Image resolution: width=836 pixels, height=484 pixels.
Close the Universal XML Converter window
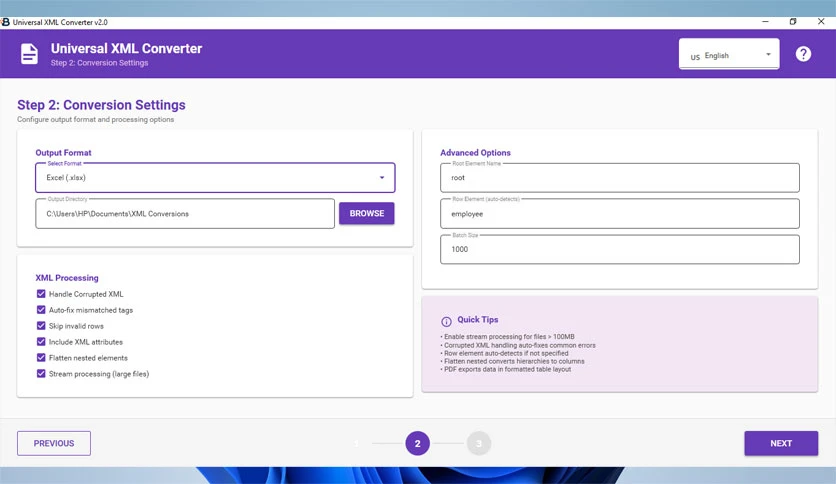[821, 22]
